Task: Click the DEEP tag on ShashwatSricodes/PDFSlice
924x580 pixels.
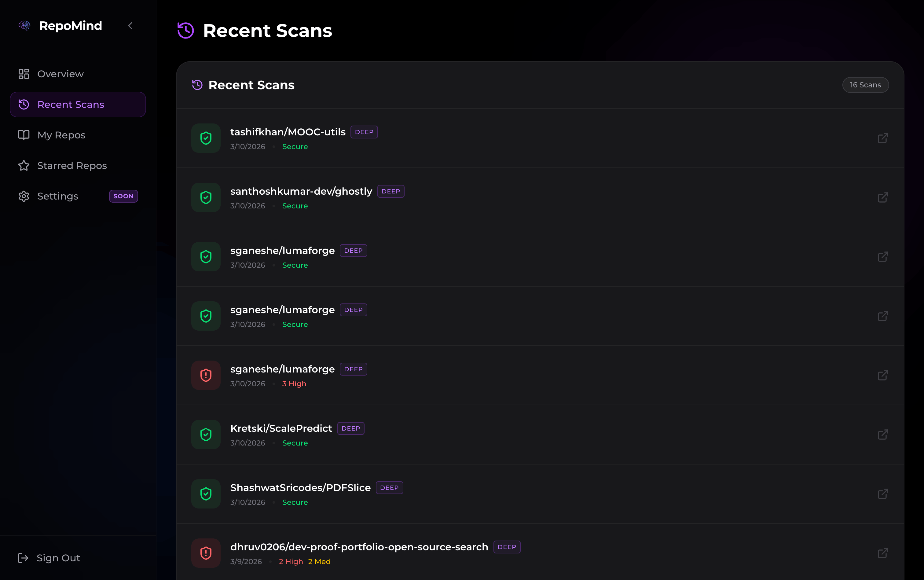Action: point(389,487)
